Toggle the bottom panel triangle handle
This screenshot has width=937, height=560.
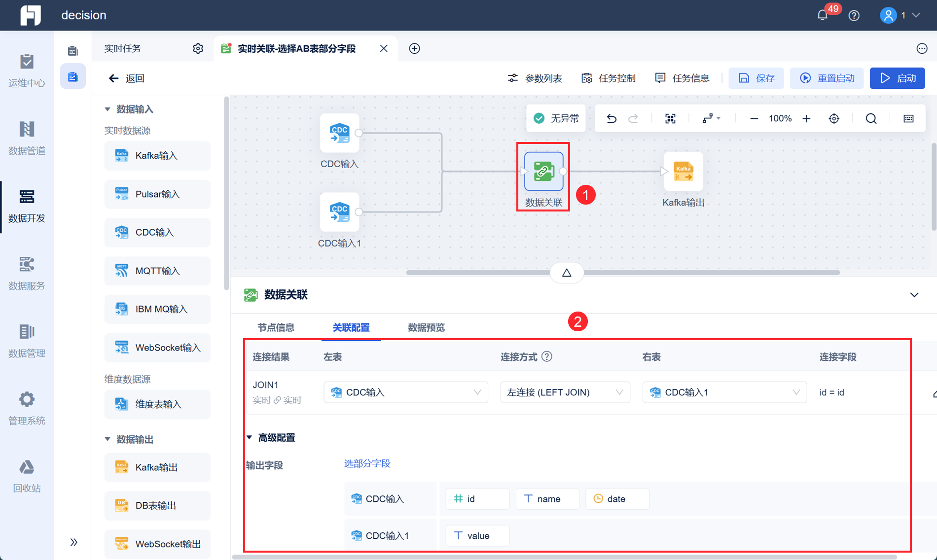(x=567, y=273)
